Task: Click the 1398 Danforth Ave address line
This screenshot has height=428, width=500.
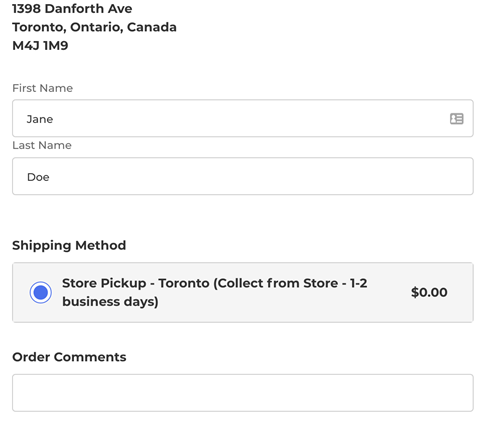Action: coord(72,9)
